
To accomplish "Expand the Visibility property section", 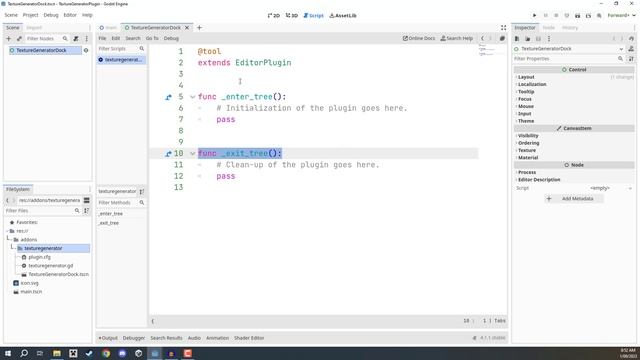I will click(528, 136).
